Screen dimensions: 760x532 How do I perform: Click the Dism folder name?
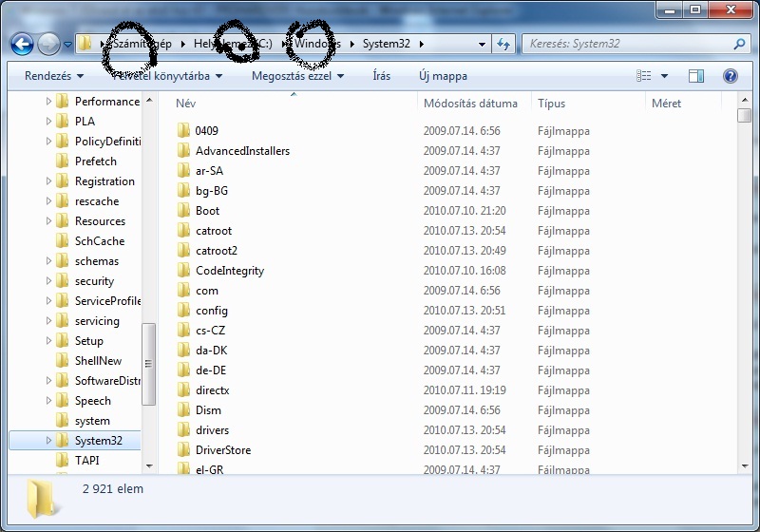pyautogui.click(x=208, y=410)
